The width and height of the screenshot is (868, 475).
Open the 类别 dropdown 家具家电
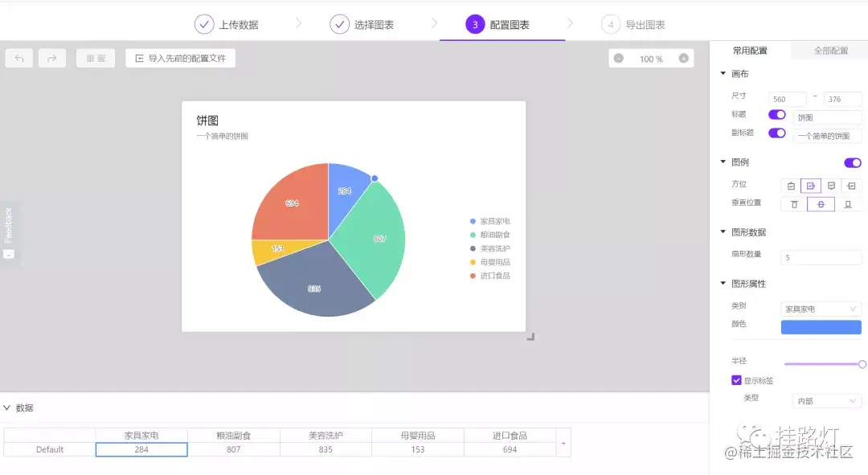click(821, 309)
